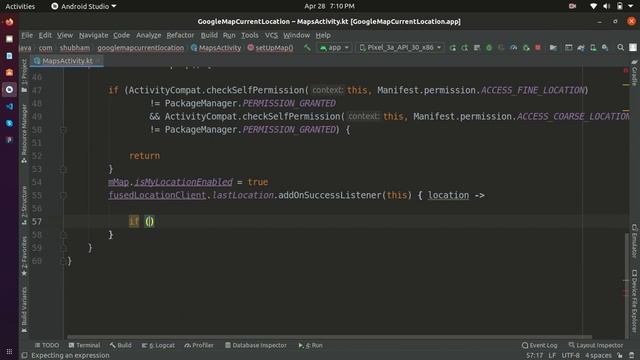Viewport: 640px width, 360px height.
Task: Open the app run configuration dropdown
Action: click(334, 48)
